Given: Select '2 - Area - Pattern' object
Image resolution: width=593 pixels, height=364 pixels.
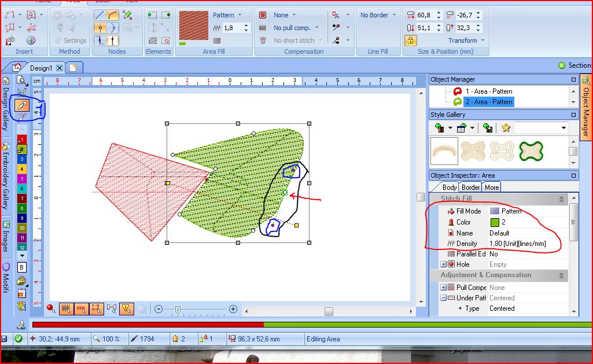Looking at the screenshot, I should pos(489,102).
